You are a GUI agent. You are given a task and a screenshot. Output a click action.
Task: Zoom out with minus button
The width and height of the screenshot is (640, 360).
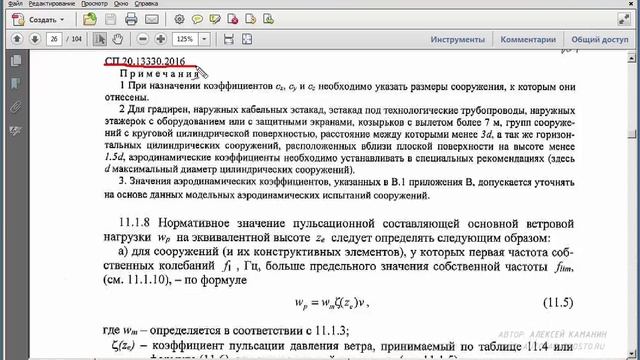point(142,39)
